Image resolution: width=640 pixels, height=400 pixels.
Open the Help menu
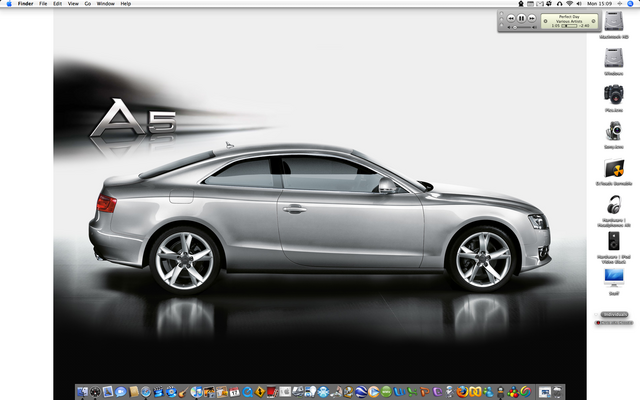tap(126, 3)
